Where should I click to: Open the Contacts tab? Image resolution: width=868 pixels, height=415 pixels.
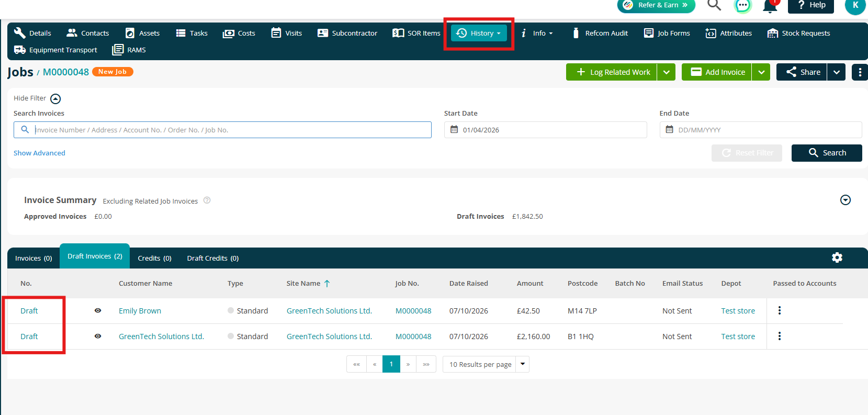(88, 33)
